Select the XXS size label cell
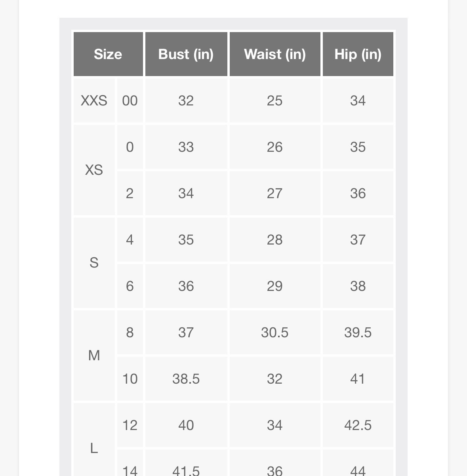Screen dimensions: 467x476 tap(94, 100)
